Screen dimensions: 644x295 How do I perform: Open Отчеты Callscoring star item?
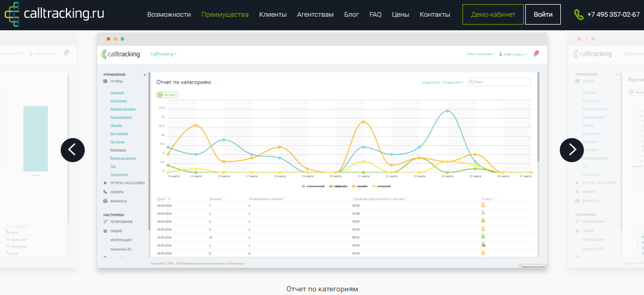point(124,183)
